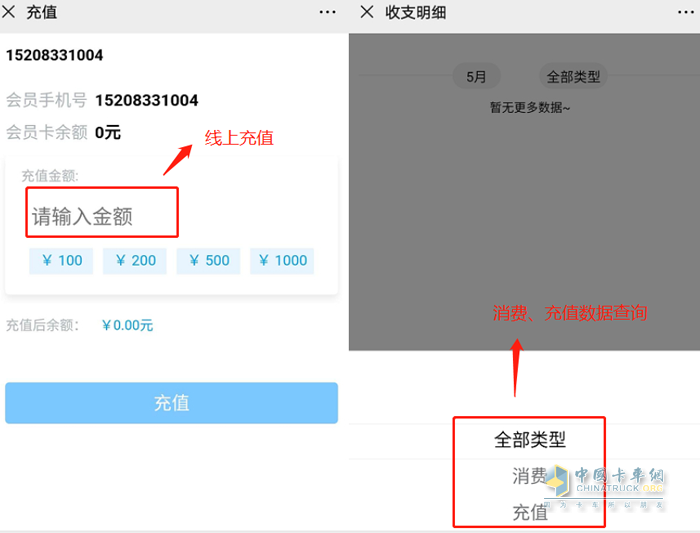
Task: Click the 会员卡余额 0元 balance value
Action: (108, 132)
